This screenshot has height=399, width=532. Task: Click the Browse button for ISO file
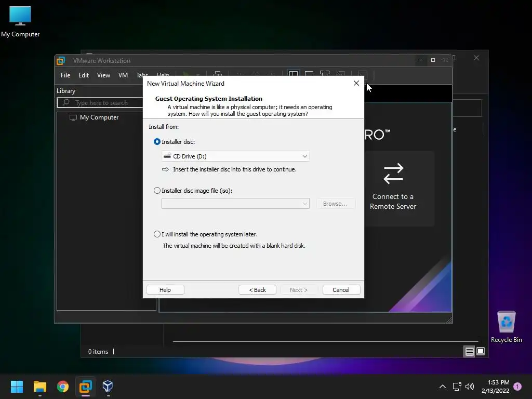[335, 204]
